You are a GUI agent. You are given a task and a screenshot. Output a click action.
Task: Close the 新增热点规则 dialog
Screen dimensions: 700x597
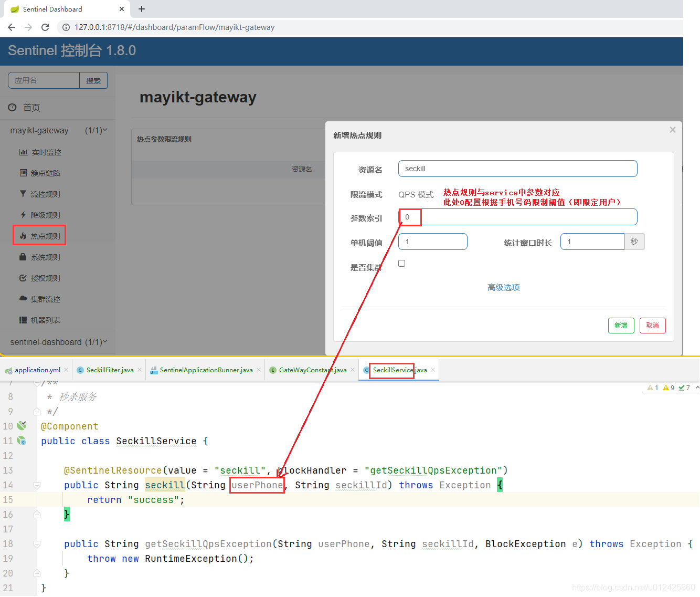coord(673,130)
